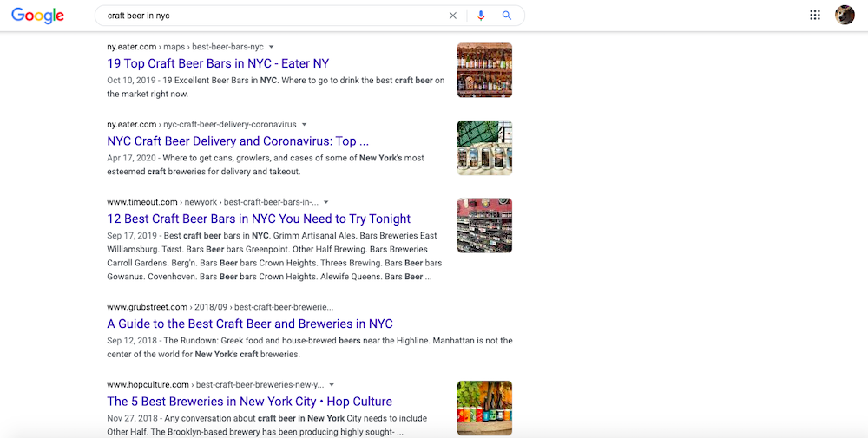Submit search with magnifying glass icon

(507, 16)
